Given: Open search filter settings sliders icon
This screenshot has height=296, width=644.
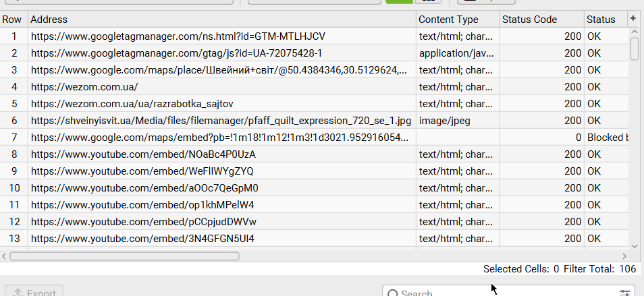Looking at the screenshot, I should tap(624, 293).
